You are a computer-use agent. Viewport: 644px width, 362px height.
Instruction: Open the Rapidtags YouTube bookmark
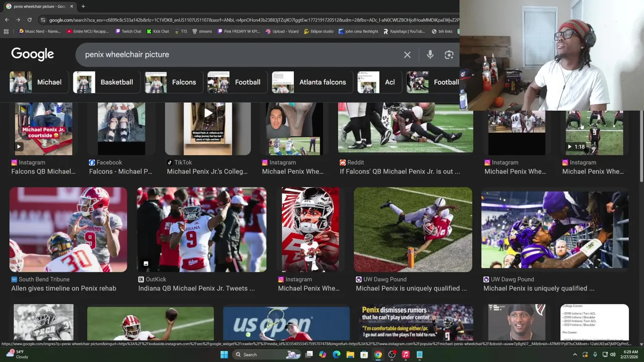click(404, 31)
